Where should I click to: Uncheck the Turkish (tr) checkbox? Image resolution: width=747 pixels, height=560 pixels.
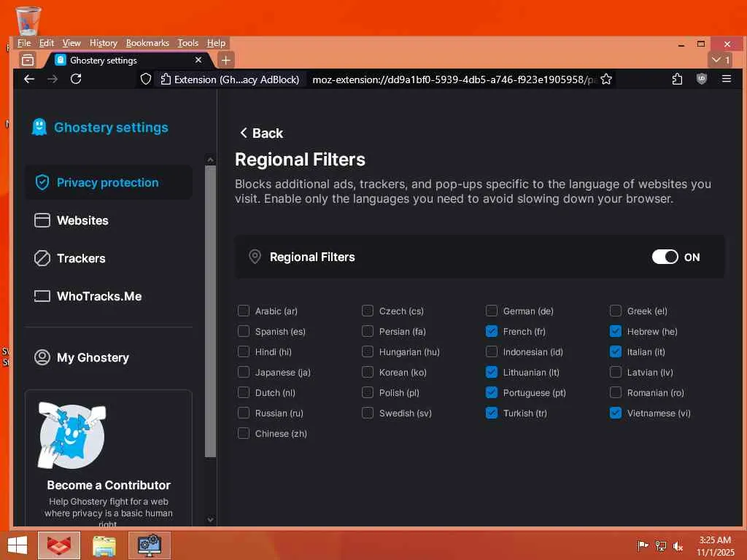pyautogui.click(x=491, y=413)
